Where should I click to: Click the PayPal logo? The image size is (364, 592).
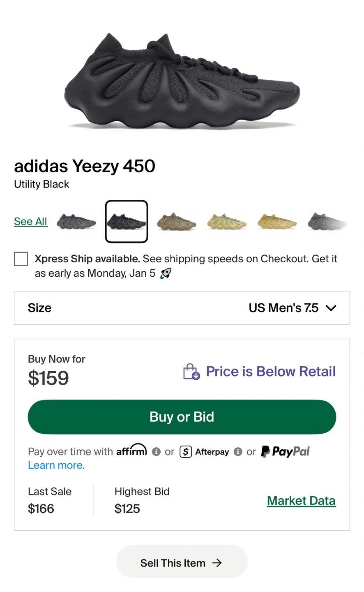pyautogui.click(x=286, y=451)
